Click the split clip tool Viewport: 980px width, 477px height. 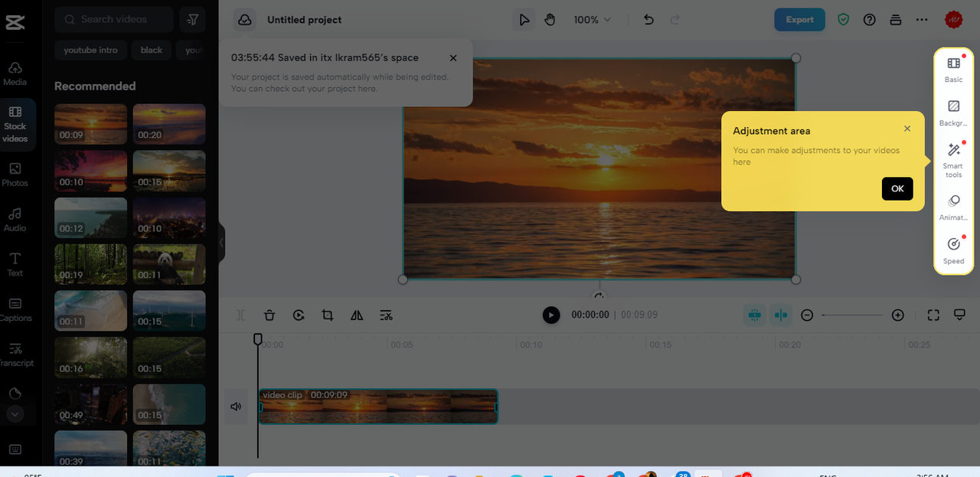click(240, 315)
